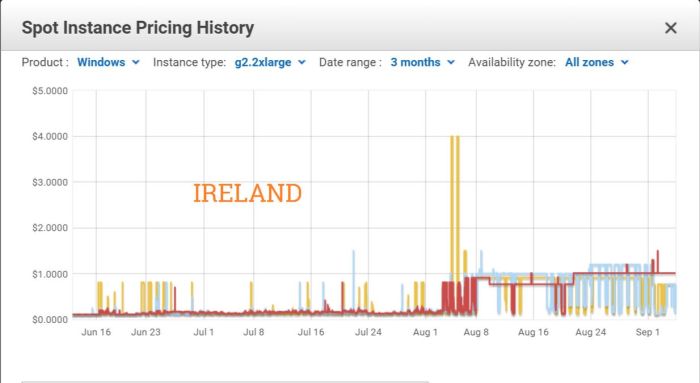The height and width of the screenshot is (383, 700).
Task: Open the Instance type dropdown showing g2.2xlarge
Action: point(270,62)
